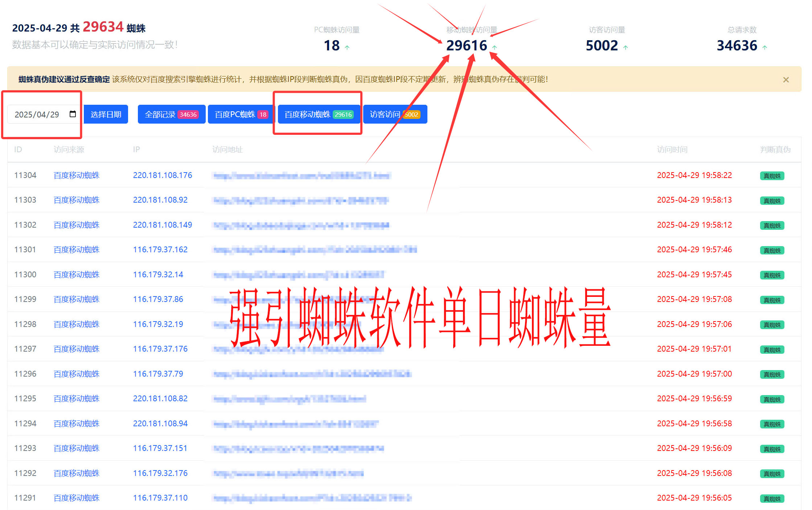
Task: Click the 真蜘蛛 badge in row 11291
Action: click(772, 499)
